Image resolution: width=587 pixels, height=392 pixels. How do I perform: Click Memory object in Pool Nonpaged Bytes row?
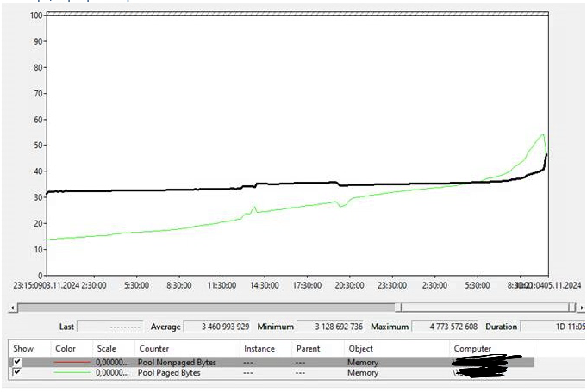(363, 362)
